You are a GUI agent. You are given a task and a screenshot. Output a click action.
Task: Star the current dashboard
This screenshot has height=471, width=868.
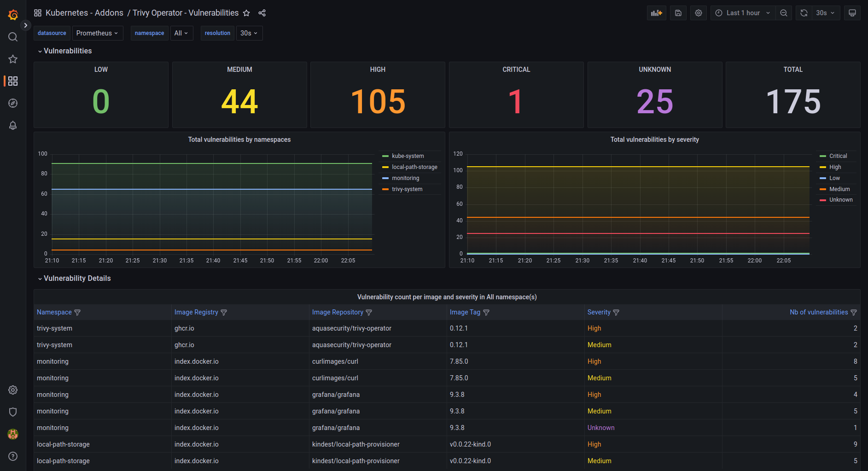[x=246, y=13]
